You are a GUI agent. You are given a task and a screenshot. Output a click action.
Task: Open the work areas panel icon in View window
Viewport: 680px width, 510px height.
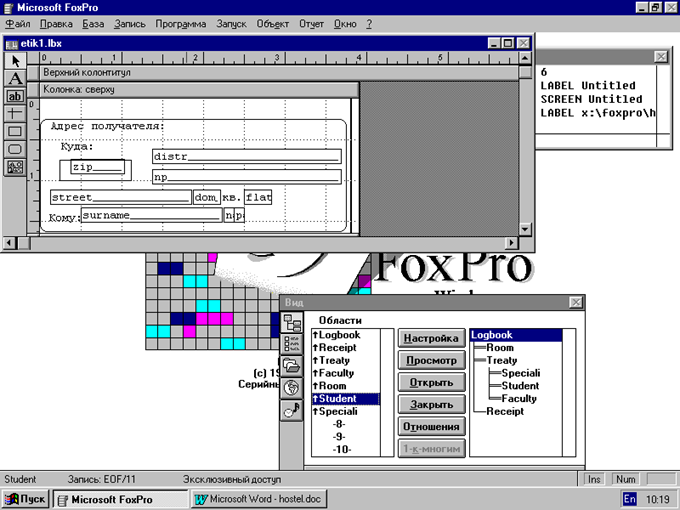click(x=292, y=323)
